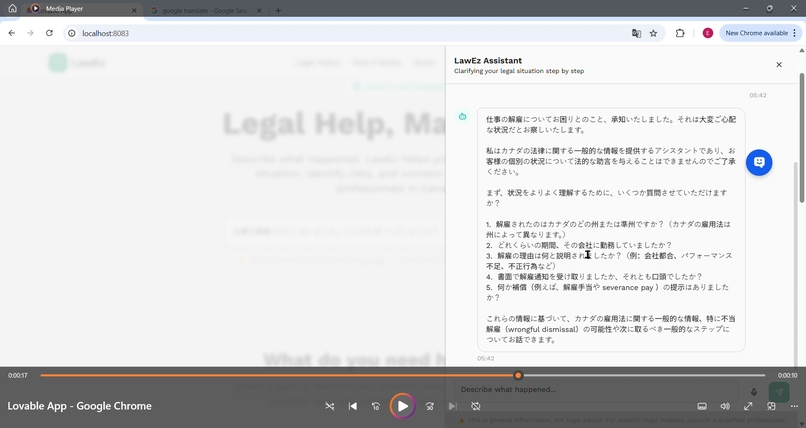View site information icon

click(72, 33)
